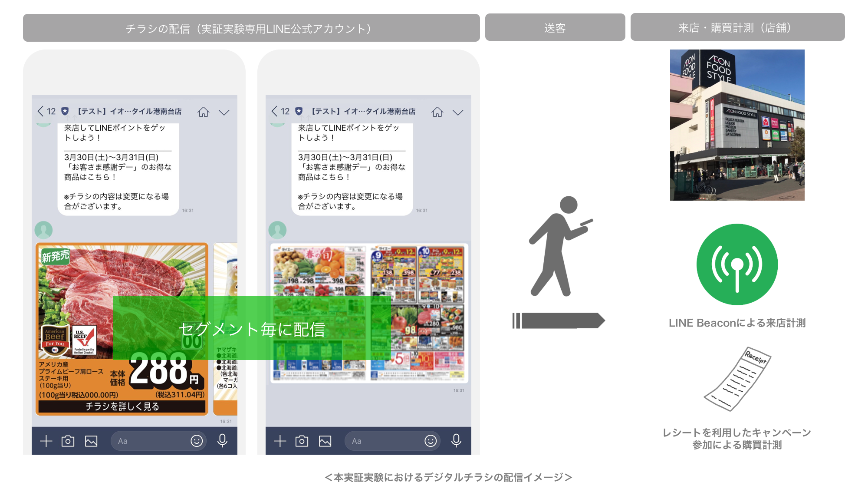Open emoji picker in right chat input
The height and width of the screenshot is (489, 868).
[x=430, y=441]
